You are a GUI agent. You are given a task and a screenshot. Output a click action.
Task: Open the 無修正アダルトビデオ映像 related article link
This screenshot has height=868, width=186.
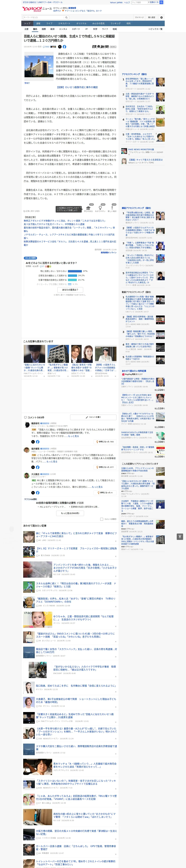pos(64,221)
